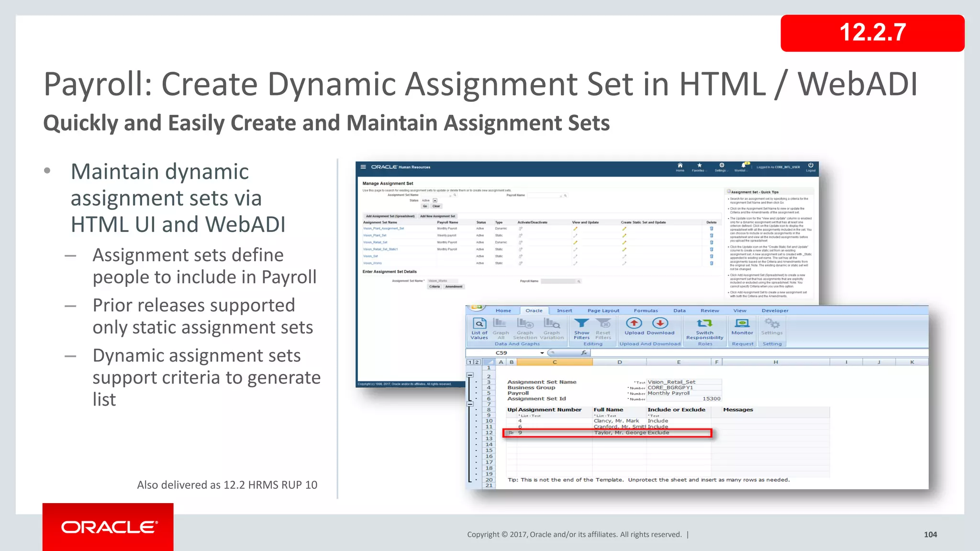The width and height of the screenshot is (980, 551).
Task: Click List of Values ribbon icon
Action: [479, 323]
